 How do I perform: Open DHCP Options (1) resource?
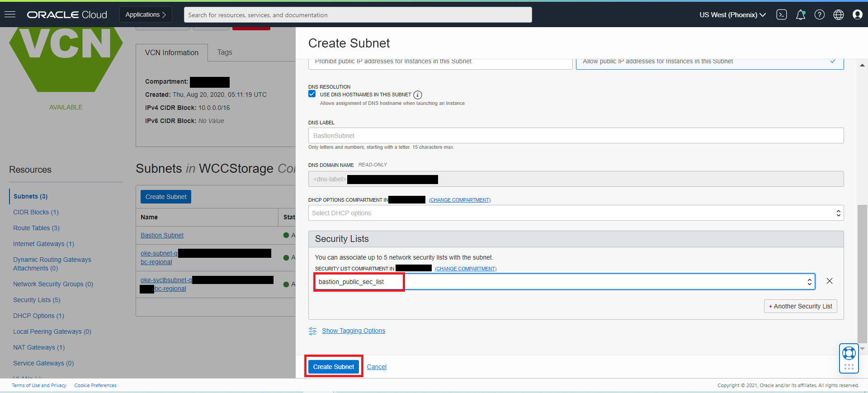pos(38,316)
